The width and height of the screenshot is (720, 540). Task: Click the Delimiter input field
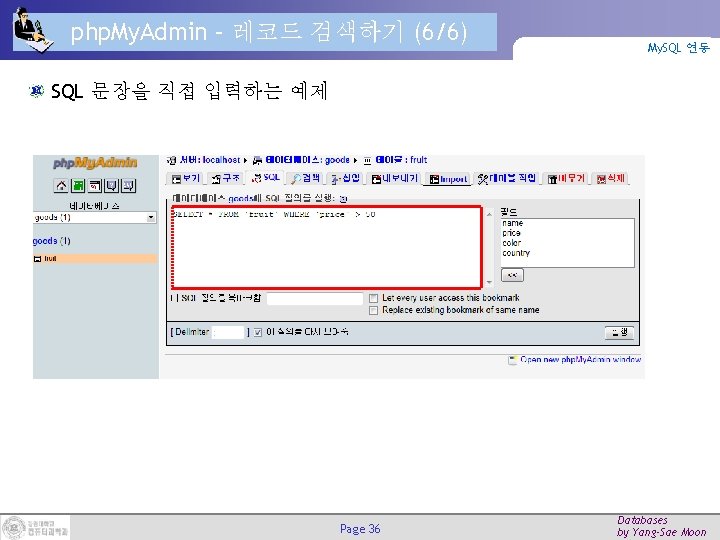[x=228, y=332]
